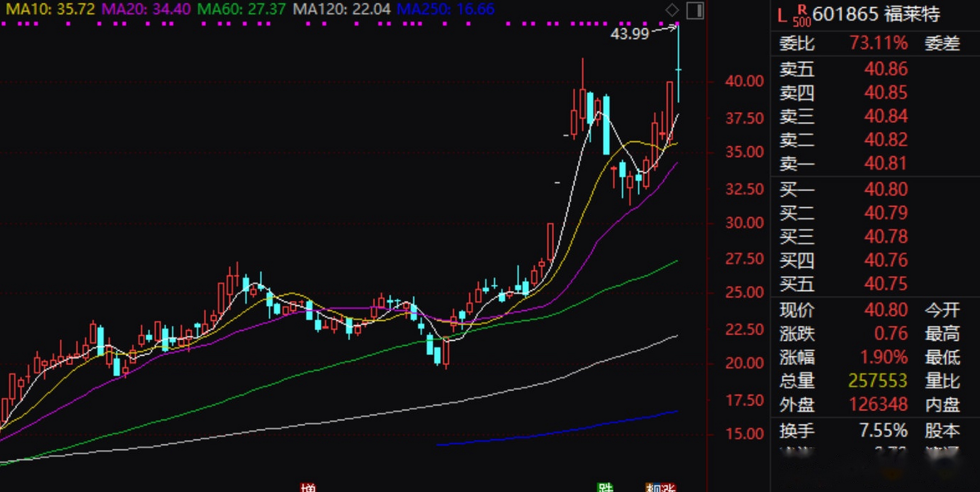Click the 委比 value 73.11%
Screen dimensions: 980x492
[x=879, y=43]
